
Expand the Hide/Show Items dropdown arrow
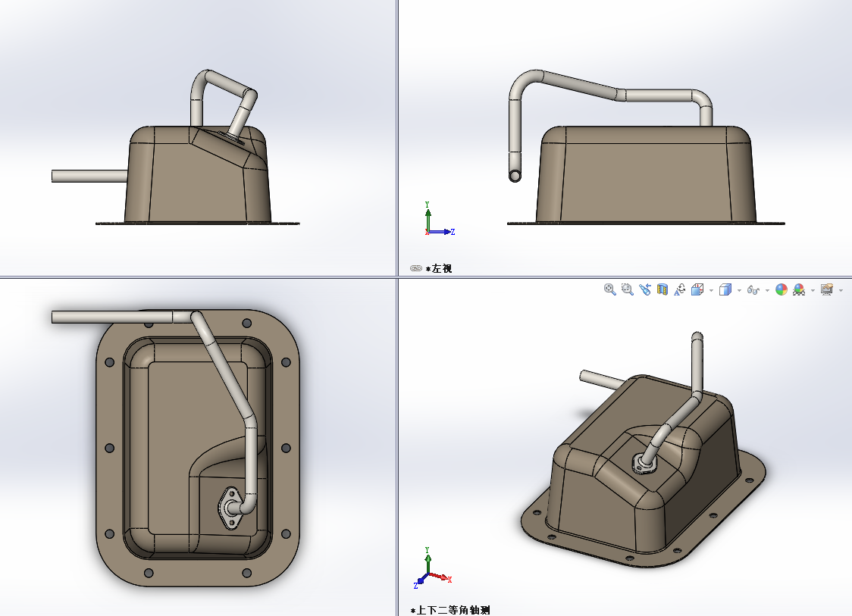[767, 291]
